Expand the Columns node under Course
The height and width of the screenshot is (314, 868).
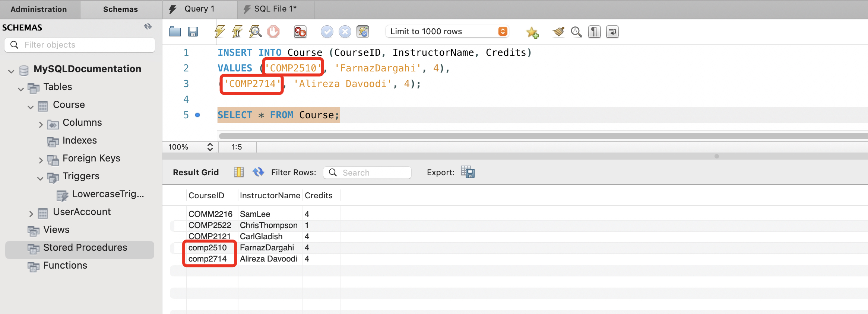(41, 125)
